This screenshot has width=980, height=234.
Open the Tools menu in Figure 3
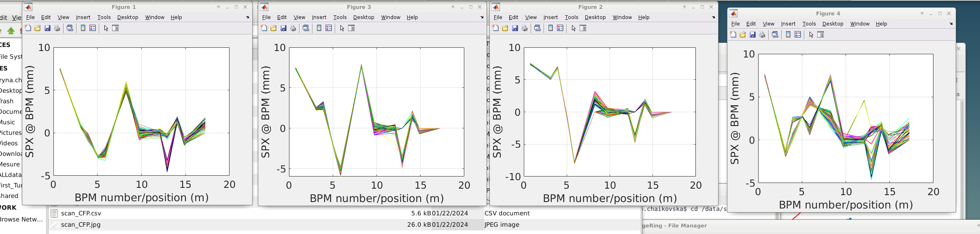click(x=340, y=17)
